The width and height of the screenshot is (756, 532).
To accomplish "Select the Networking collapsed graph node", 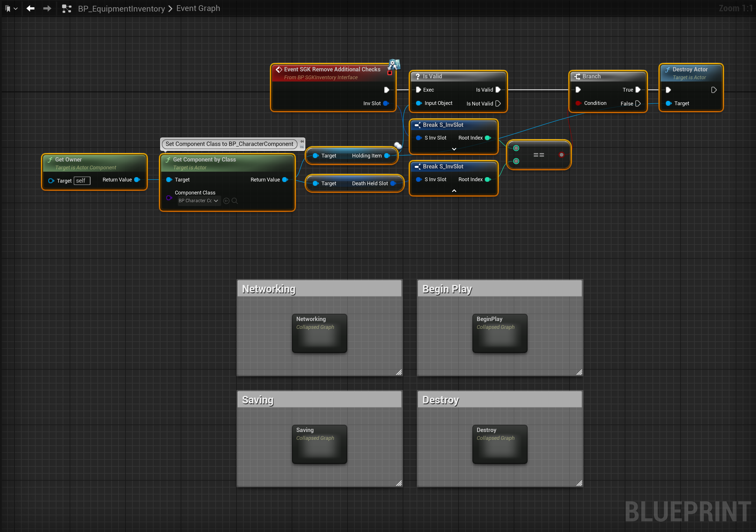I will pyautogui.click(x=319, y=333).
